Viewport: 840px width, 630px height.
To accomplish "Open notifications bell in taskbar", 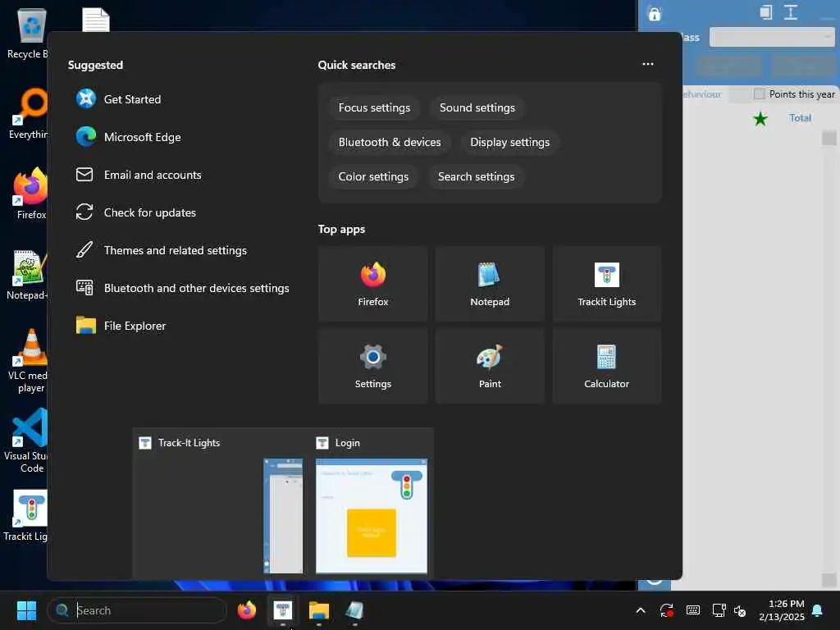I will coord(818,610).
